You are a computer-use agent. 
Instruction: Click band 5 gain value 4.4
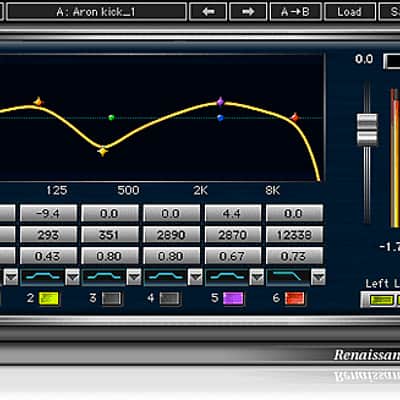click(233, 213)
